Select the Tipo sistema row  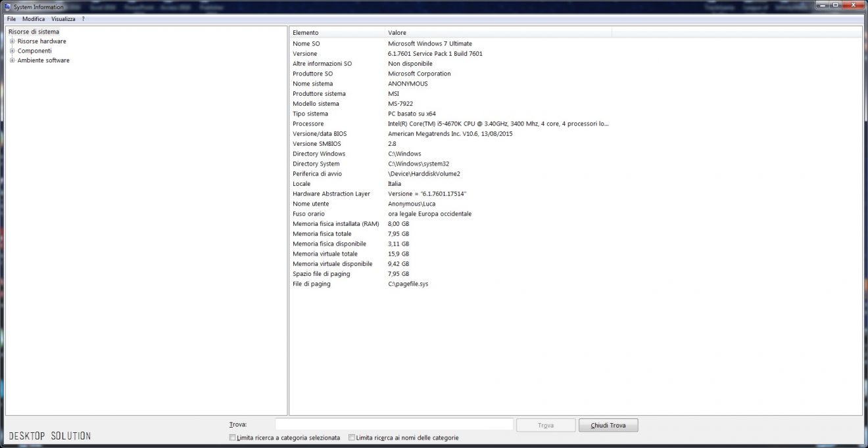point(450,114)
